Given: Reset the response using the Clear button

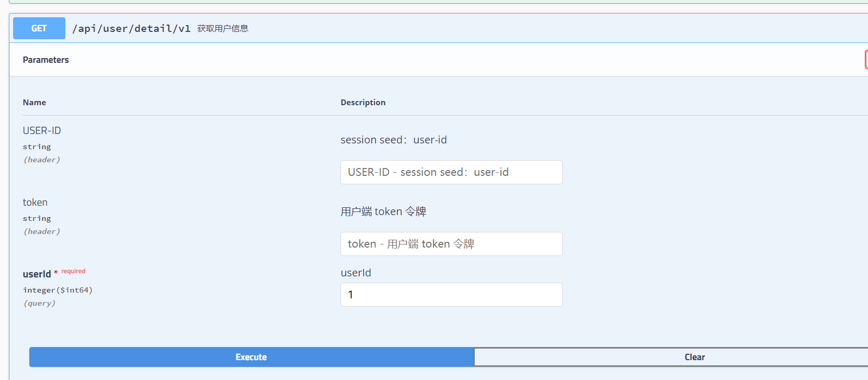Looking at the screenshot, I should [x=671, y=357].
